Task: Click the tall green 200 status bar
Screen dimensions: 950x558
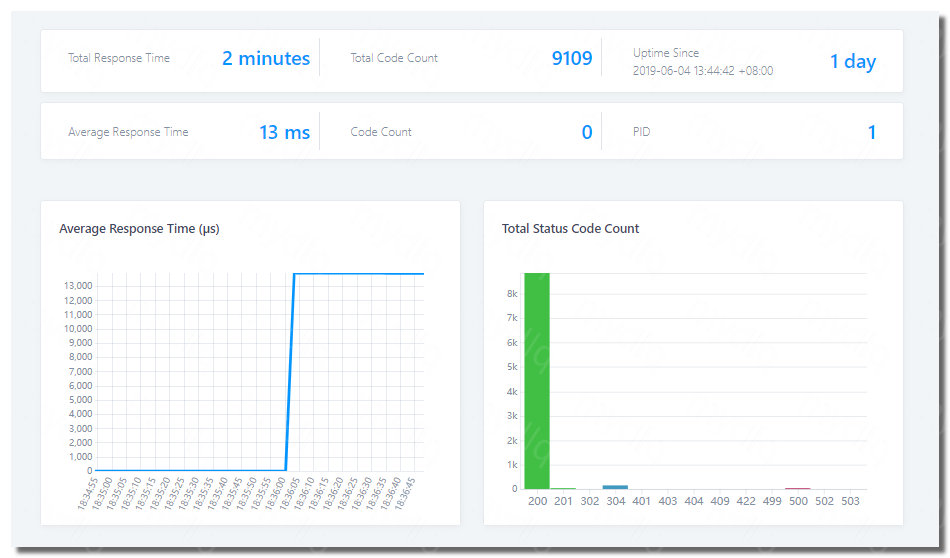Action: 537,380
